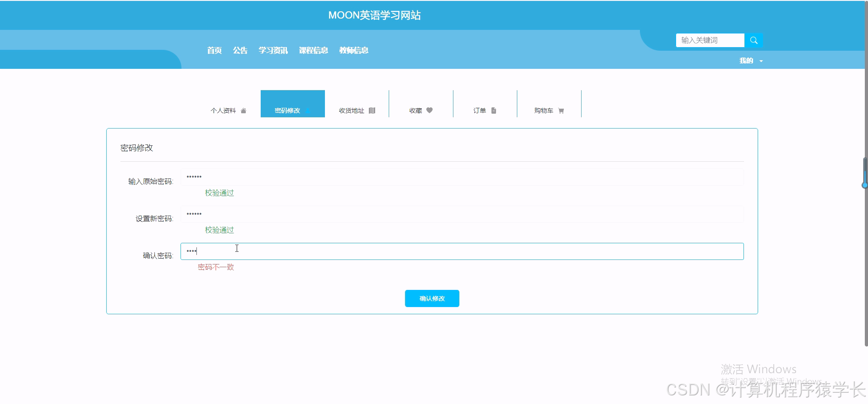
Task: Click the 确认密码 password field
Action: pos(462,251)
